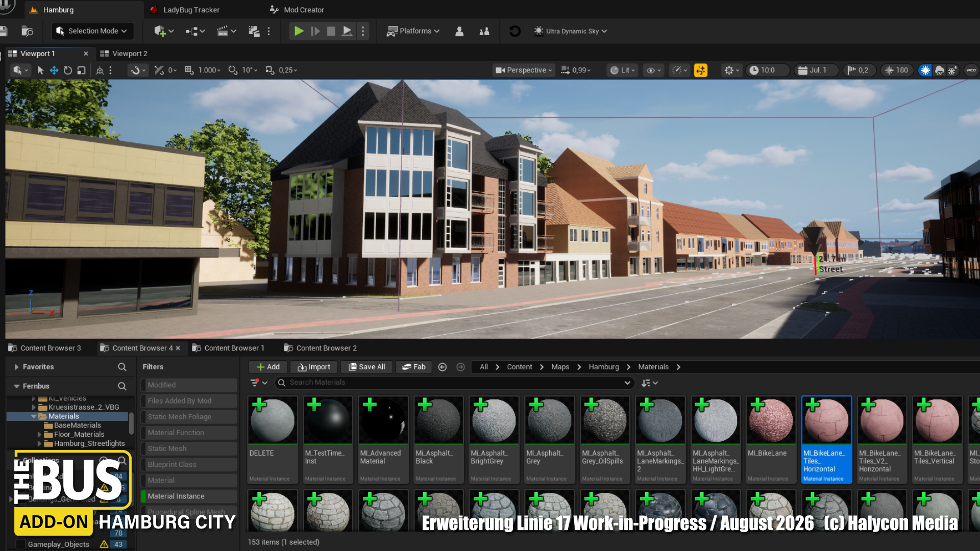The image size is (980, 551).
Task: Open the Ultra Dynamic Sky dropdown
Action: [x=570, y=31]
